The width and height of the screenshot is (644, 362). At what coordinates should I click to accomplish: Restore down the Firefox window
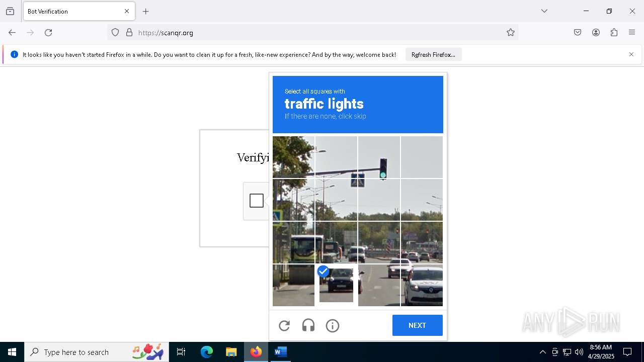click(x=609, y=11)
